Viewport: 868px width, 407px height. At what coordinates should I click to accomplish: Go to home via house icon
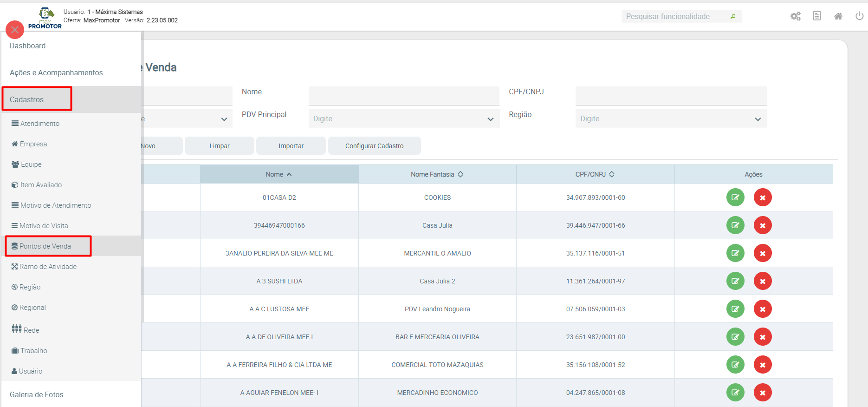click(x=838, y=16)
